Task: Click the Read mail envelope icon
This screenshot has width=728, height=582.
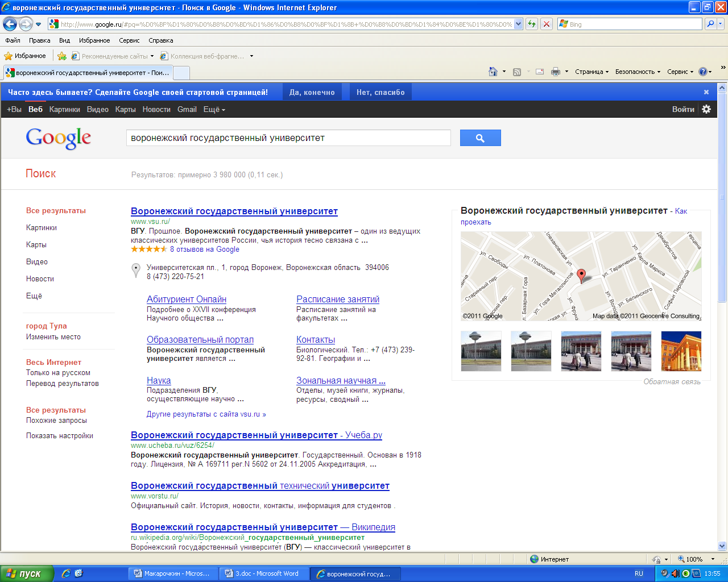Action: click(x=540, y=72)
